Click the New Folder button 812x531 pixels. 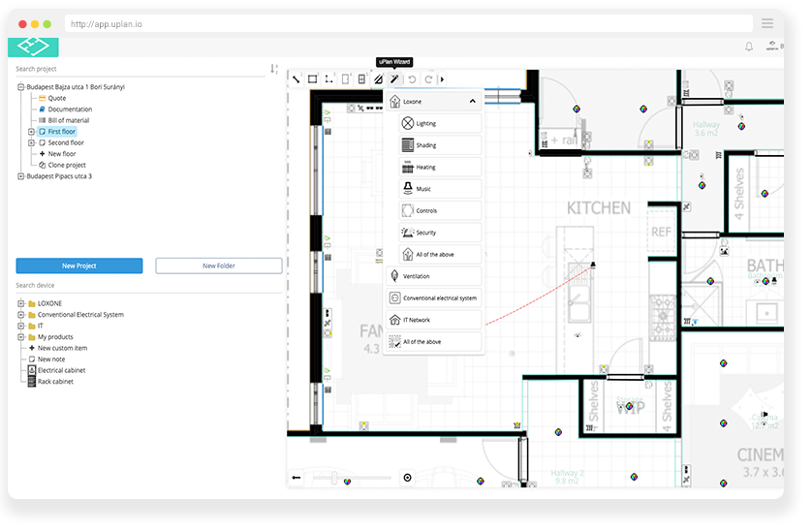pos(219,265)
